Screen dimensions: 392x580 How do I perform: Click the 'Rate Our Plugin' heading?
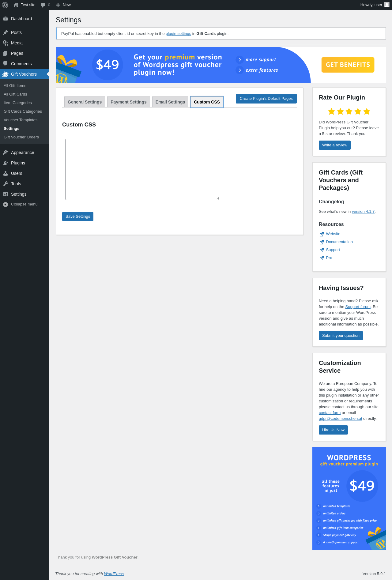click(342, 97)
